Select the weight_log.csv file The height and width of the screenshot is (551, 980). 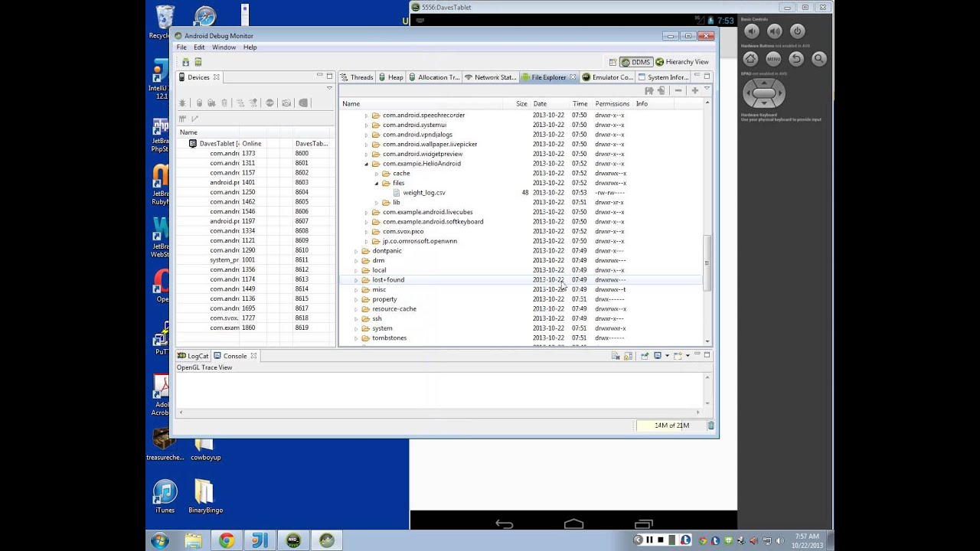[x=424, y=193]
